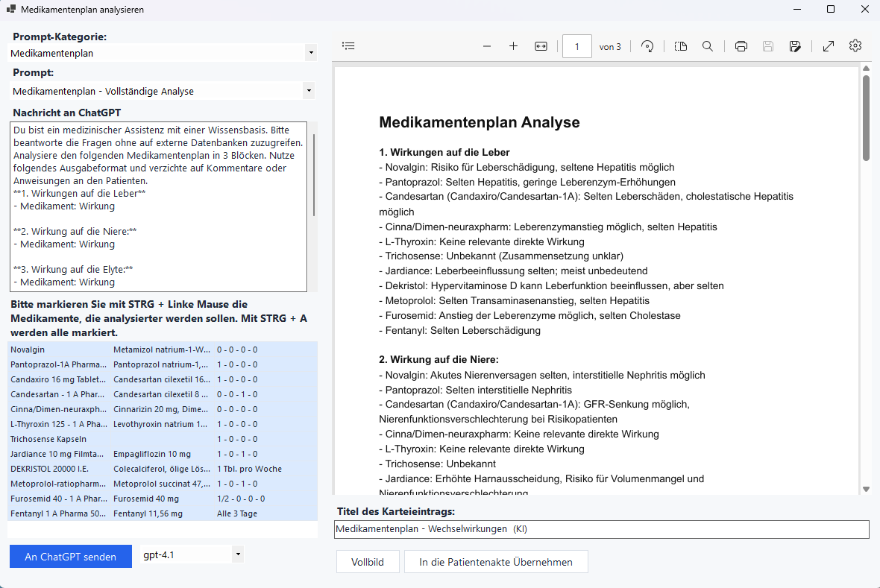Click the Alle 3 Tage dosage cell
Screen dimensions: 880x588
pyautogui.click(x=237, y=513)
